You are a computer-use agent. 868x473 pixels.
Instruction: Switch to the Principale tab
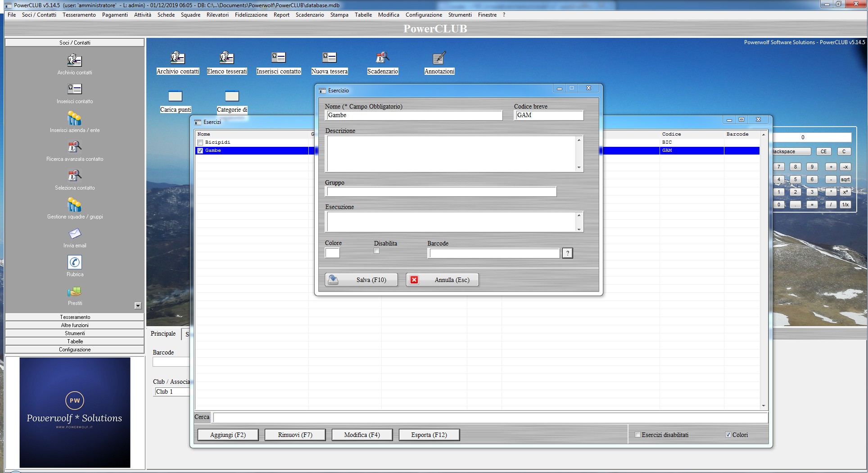pos(163,334)
